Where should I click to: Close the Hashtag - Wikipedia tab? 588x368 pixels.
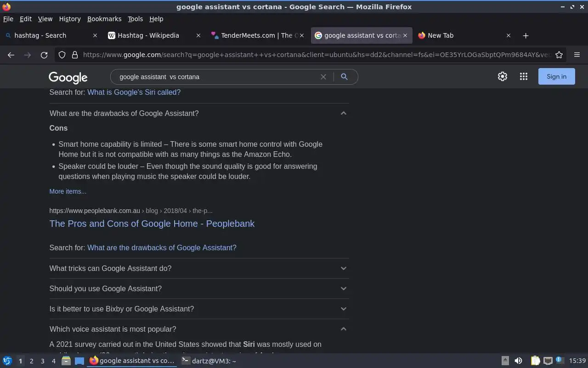[x=198, y=35]
